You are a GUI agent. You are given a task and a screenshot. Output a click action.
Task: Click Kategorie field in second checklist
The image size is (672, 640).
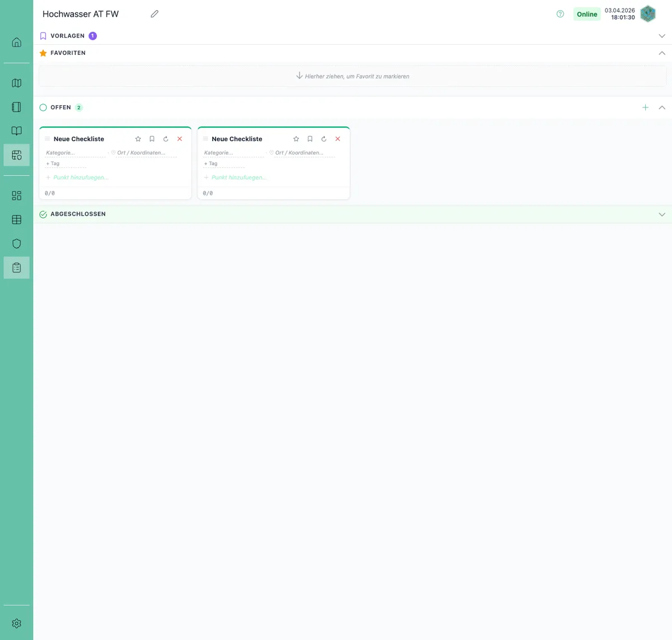[232, 153]
